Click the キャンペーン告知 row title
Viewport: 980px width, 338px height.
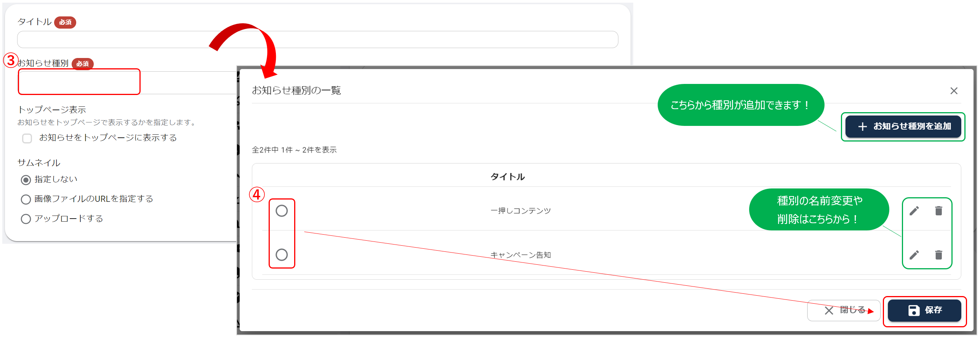(520, 255)
